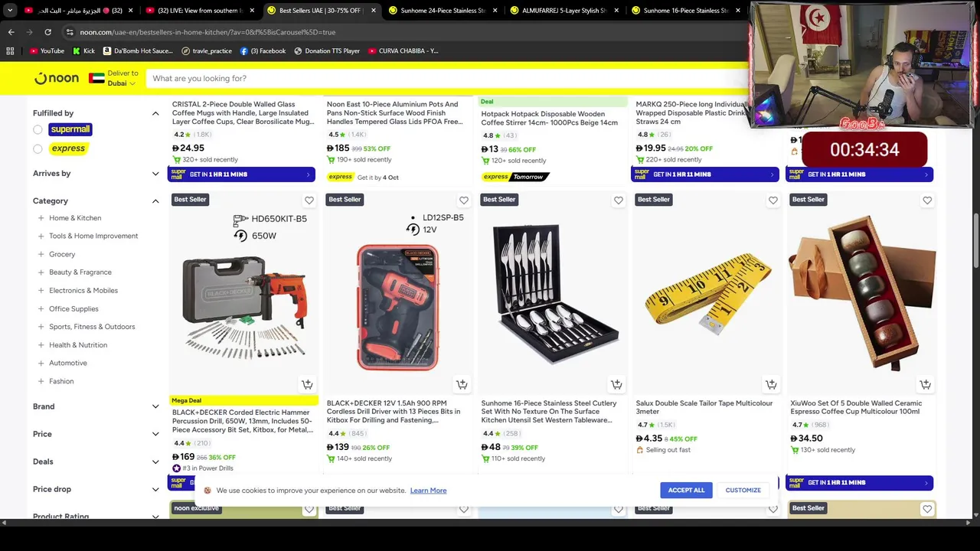This screenshot has width=980, height=551.
Task: Add Salux tailor tape to cart
Action: point(771,384)
